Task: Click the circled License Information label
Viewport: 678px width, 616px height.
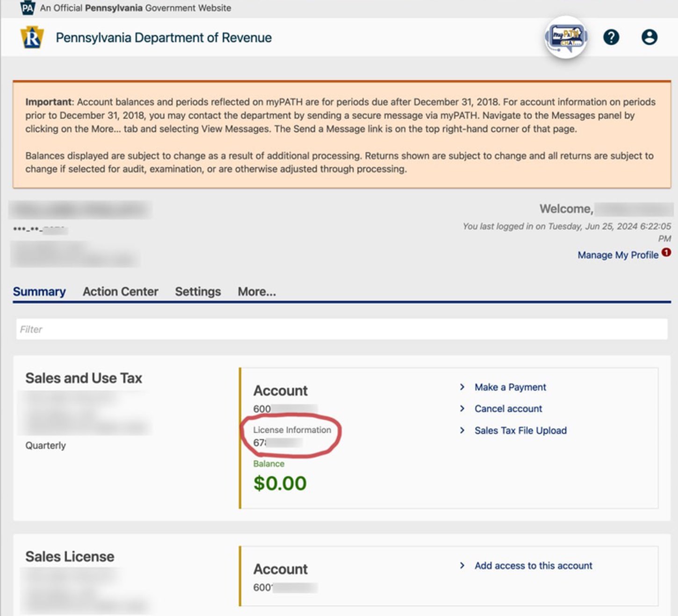Action: [x=292, y=430]
